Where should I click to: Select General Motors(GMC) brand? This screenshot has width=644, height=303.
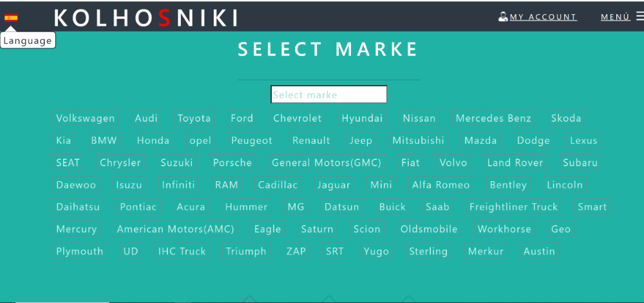[326, 162]
